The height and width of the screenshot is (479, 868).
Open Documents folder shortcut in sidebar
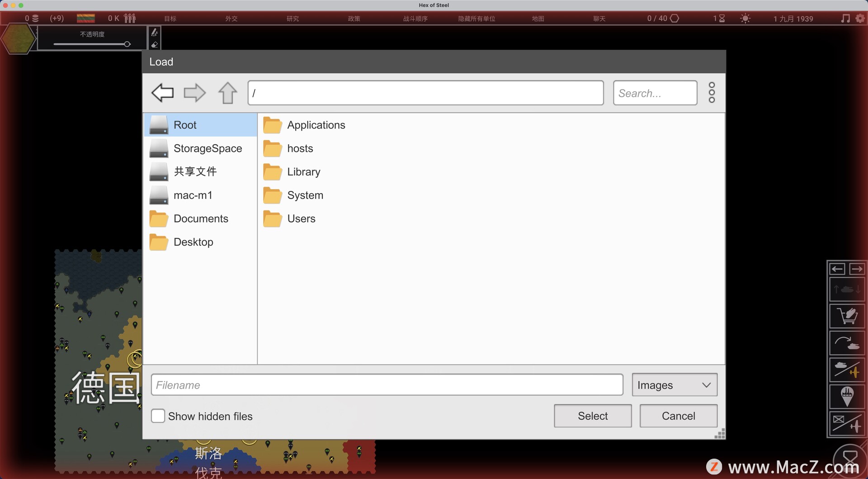point(200,218)
